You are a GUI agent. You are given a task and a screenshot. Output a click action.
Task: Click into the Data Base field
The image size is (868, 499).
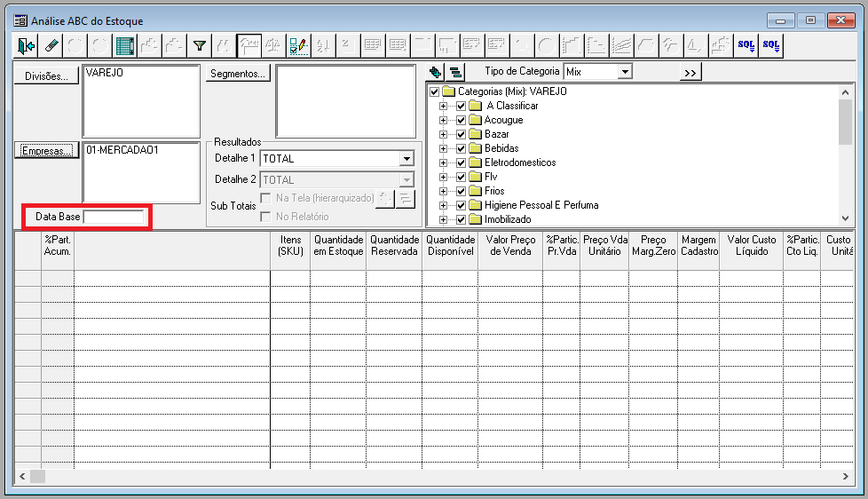pyautogui.click(x=114, y=217)
